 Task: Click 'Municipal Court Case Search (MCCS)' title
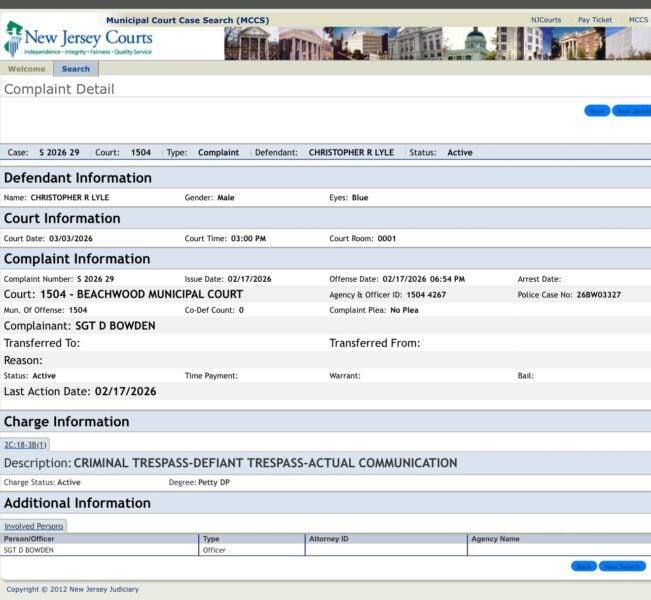click(x=188, y=20)
